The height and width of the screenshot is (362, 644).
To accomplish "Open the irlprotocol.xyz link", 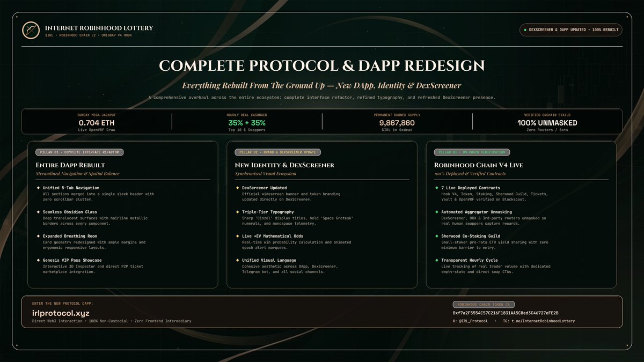I will [60, 313].
